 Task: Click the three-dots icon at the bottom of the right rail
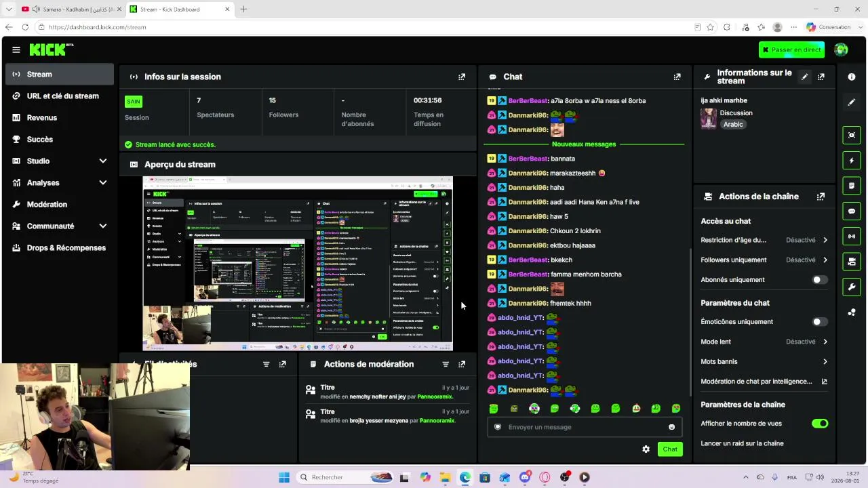pyautogui.click(x=852, y=312)
